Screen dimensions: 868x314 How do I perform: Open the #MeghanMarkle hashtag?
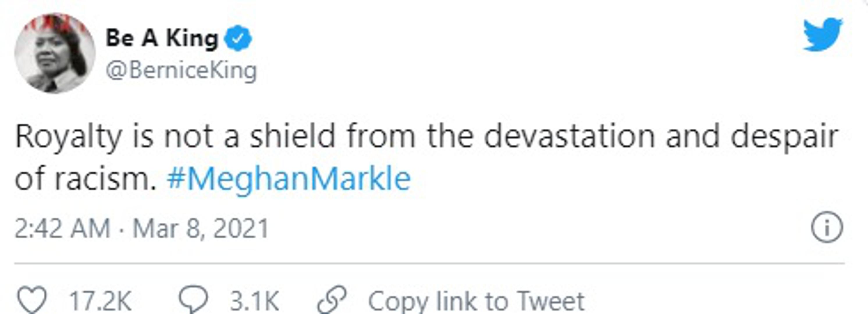click(x=289, y=178)
